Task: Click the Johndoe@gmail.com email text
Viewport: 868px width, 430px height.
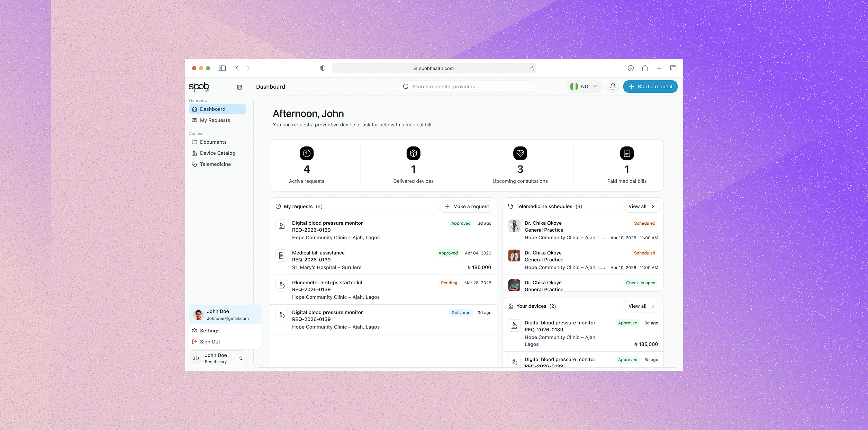Action: point(228,319)
